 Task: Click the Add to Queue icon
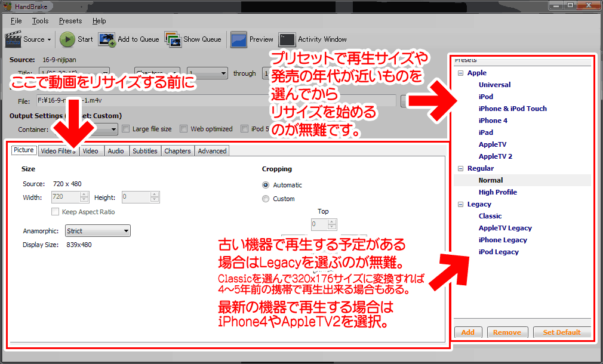pyautogui.click(x=106, y=39)
